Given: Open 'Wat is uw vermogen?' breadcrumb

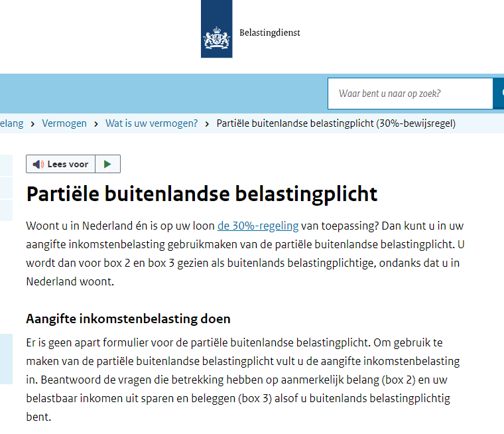Looking at the screenshot, I should 151,123.
